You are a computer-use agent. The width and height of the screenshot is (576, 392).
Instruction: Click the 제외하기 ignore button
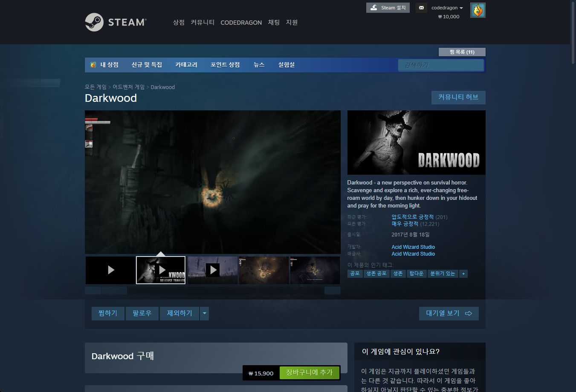click(179, 314)
